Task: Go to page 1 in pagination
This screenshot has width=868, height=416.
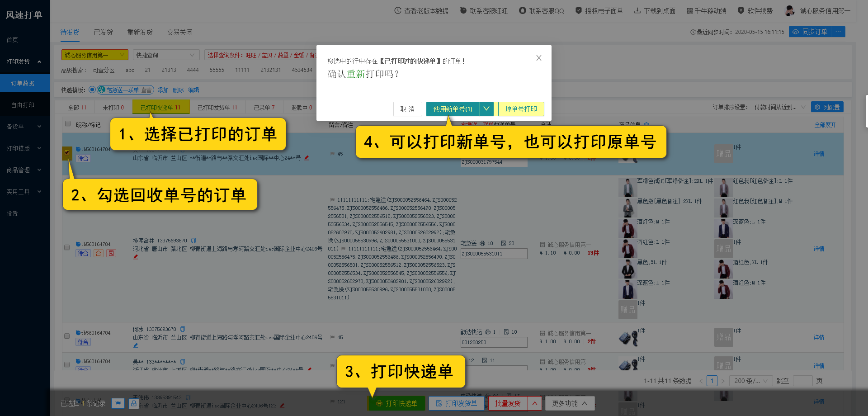Action: 712,381
